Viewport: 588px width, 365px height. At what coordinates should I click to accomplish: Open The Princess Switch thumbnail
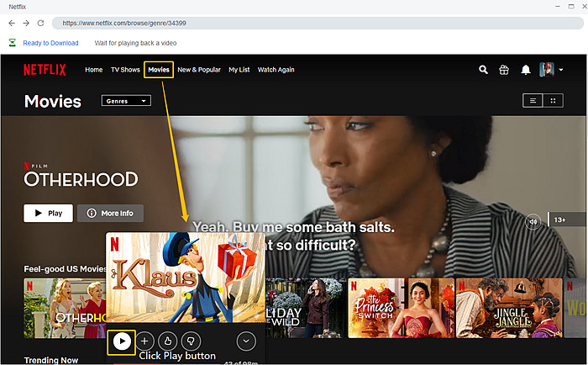coord(401,308)
